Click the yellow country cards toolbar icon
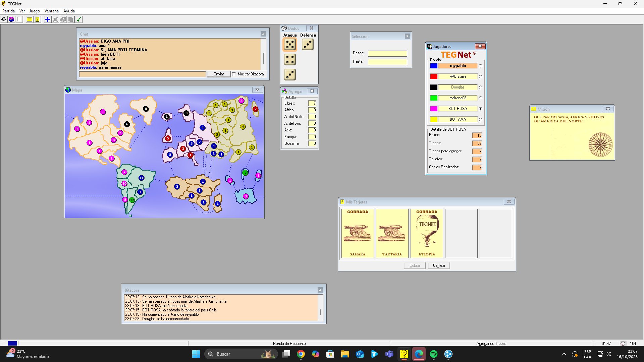644x362 pixels. point(38,19)
